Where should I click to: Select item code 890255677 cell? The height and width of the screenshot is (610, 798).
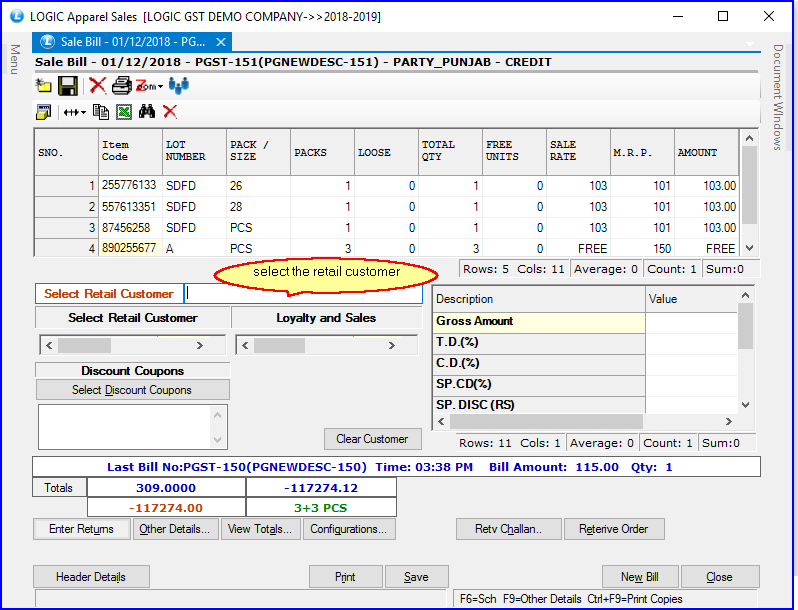click(x=130, y=248)
